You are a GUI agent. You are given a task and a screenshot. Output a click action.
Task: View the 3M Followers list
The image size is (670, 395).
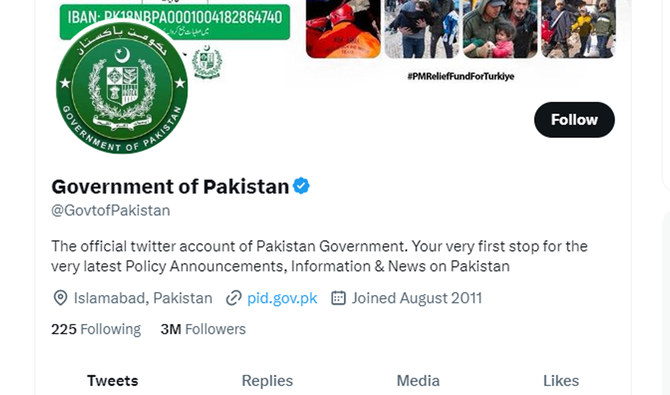(x=203, y=329)
